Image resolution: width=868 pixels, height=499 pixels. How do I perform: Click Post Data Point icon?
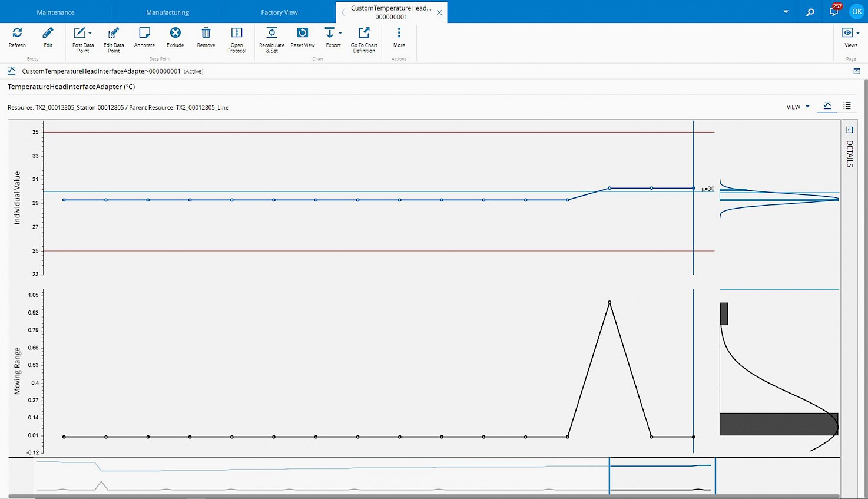(x=79, y=33)
